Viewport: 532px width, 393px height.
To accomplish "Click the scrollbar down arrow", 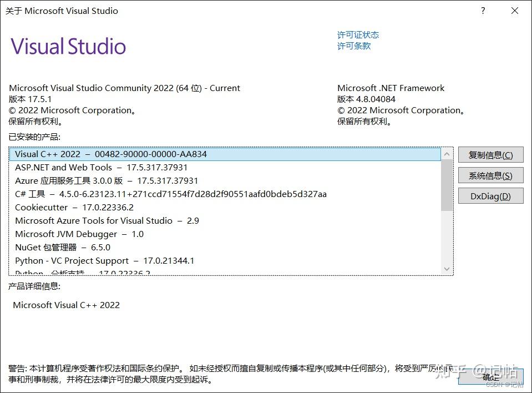I will point(447,269).
